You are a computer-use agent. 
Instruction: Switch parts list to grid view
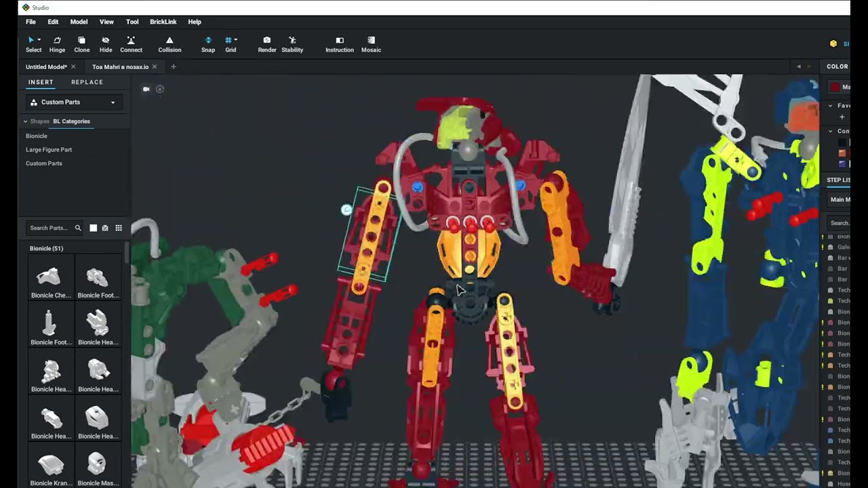[x=119, y=228]
